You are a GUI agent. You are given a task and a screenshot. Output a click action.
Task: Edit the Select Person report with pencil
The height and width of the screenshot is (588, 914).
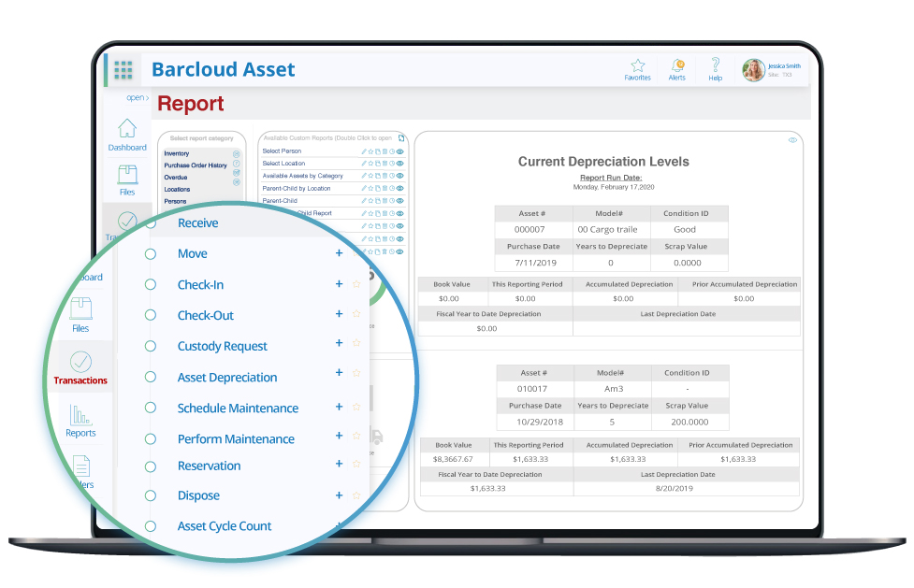(x=364, y=151)
